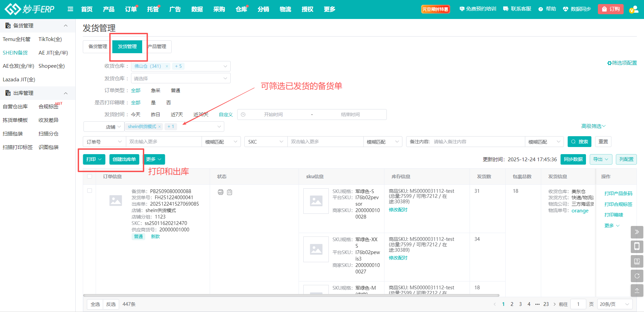The image size is (644, 312).
Task: Open the 筛选项配置 gear settings
Action: pos(622,63)
